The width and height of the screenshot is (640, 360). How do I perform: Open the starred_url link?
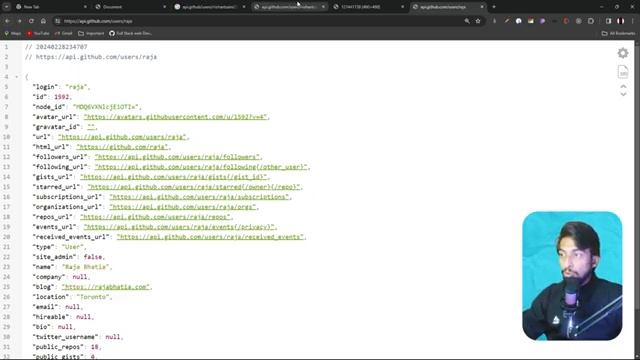[x=194, y=187]
